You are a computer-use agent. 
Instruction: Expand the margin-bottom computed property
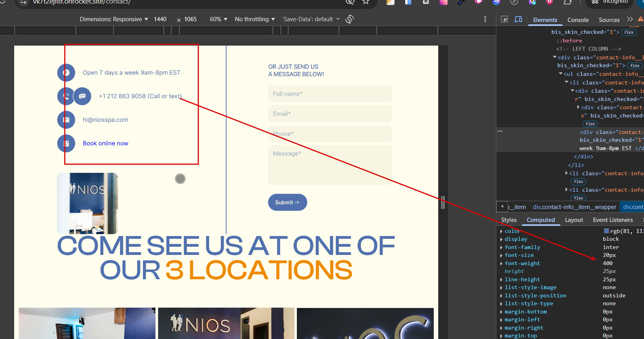(501, 312)
